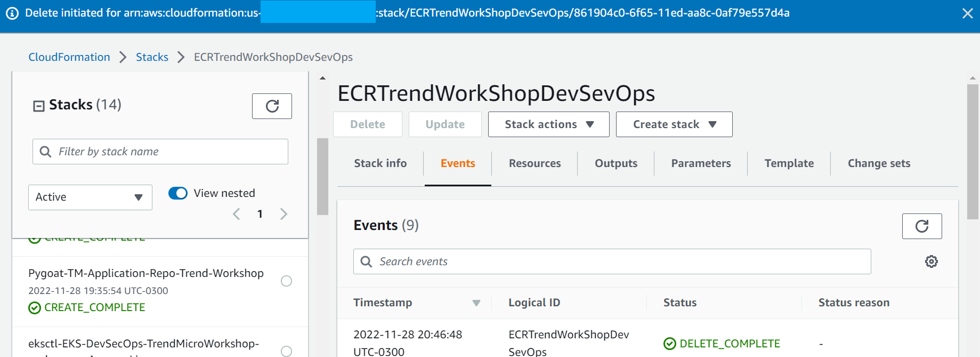This screenshot has height=357, width=980.
Task: Click the Filter by stack name field
Action: point(160,152)
